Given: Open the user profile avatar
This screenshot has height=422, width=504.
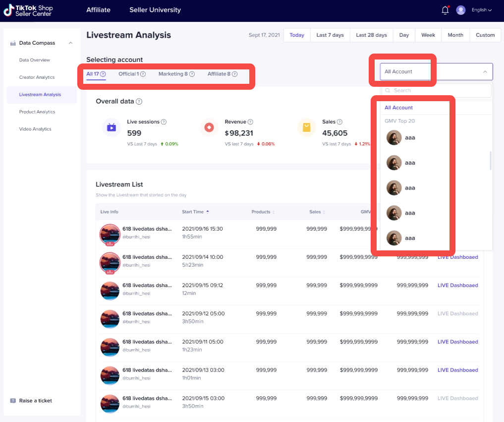Looking at the screenshot, I should pyautogui.click(x=461, y=10).
